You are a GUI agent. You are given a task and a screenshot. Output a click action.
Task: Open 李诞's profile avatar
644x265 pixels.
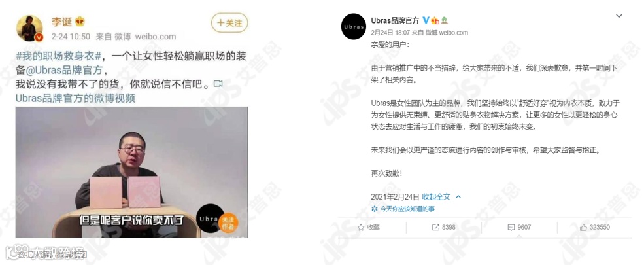pos(29,28)
